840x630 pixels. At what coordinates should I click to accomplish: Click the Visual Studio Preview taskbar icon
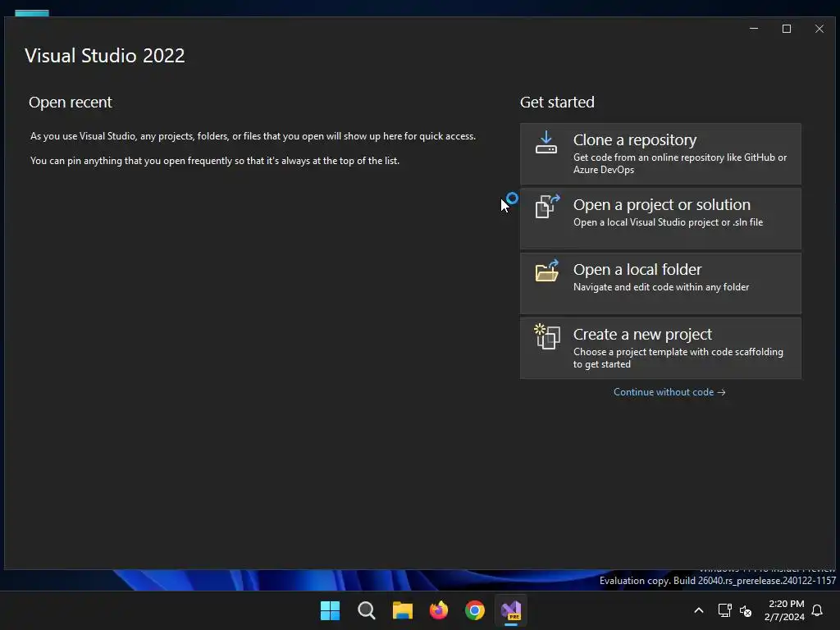pos(511,610)
